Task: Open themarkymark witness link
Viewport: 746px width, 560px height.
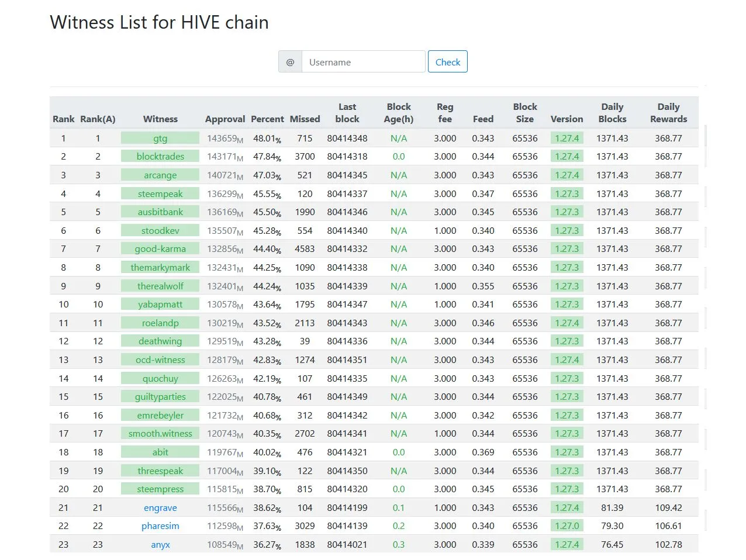Action: 160,268
